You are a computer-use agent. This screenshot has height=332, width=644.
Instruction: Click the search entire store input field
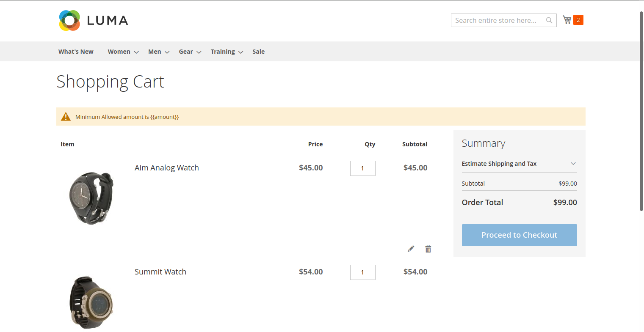[x=498, y=20]
